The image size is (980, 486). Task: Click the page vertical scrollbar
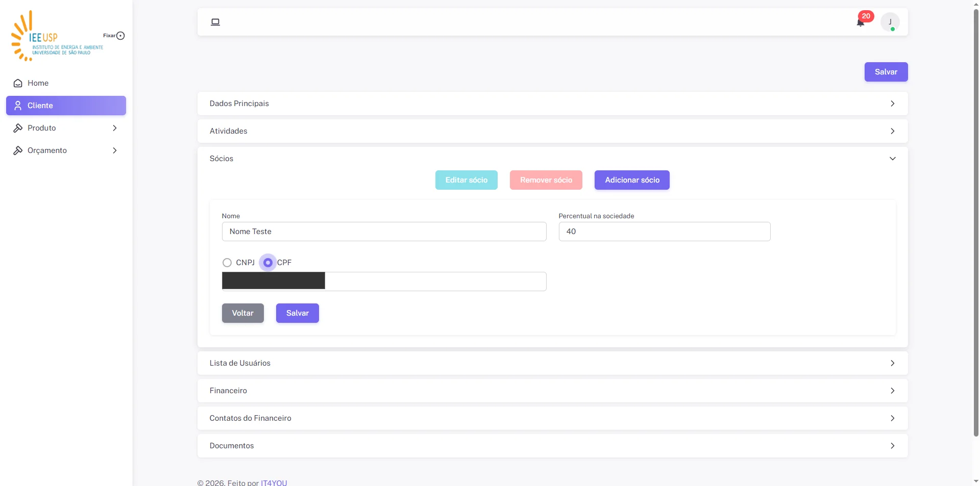tap(976, 222)
